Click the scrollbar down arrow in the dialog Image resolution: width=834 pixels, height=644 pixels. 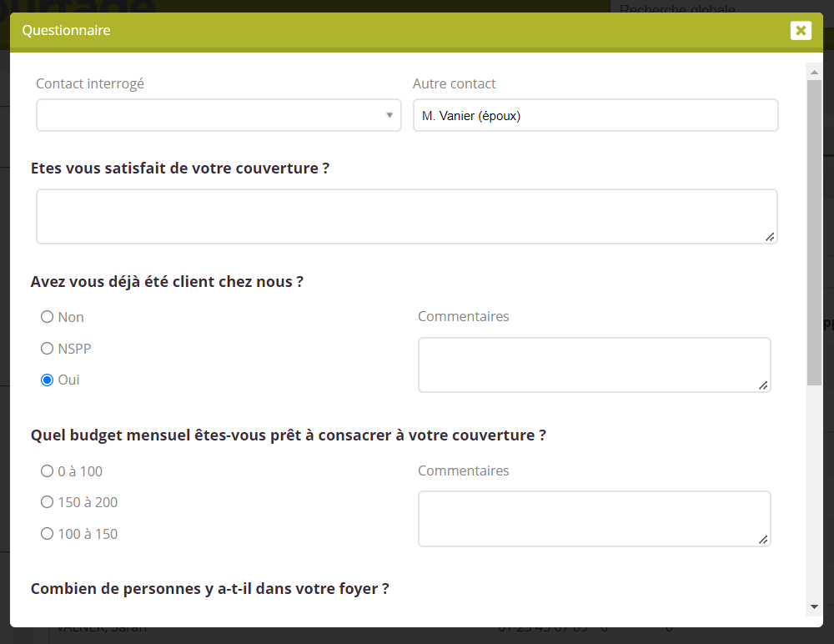coord(814,606)
